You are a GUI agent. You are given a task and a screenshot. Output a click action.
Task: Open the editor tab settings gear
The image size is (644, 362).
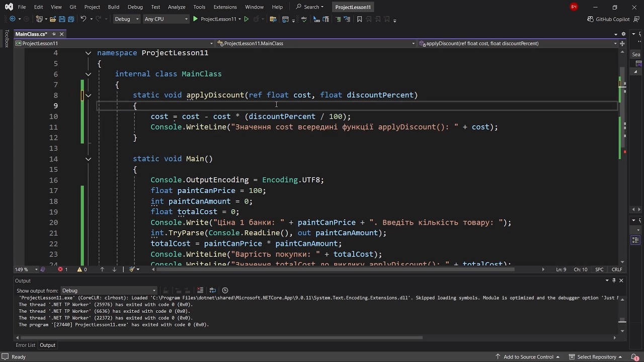click(623, 34)
